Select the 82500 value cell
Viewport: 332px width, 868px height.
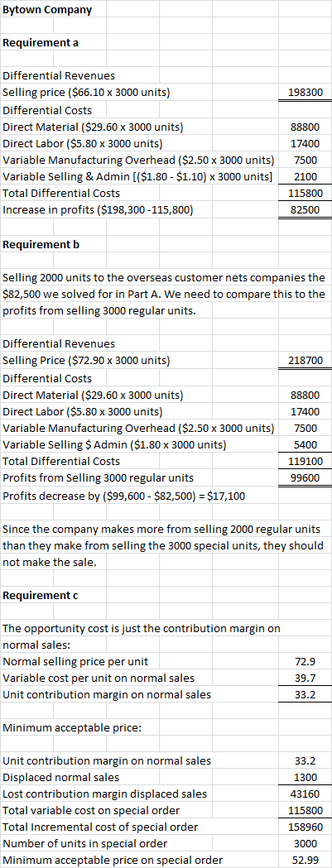[306, 210]
